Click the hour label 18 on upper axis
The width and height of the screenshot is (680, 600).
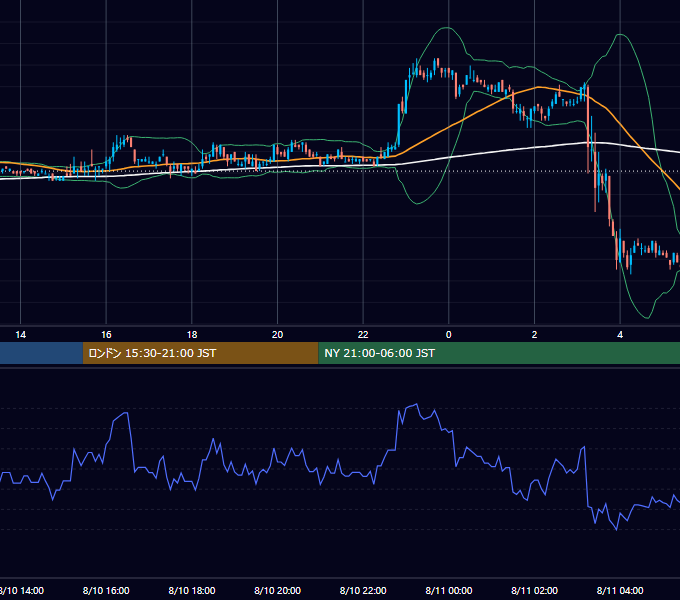pos(192,335)
